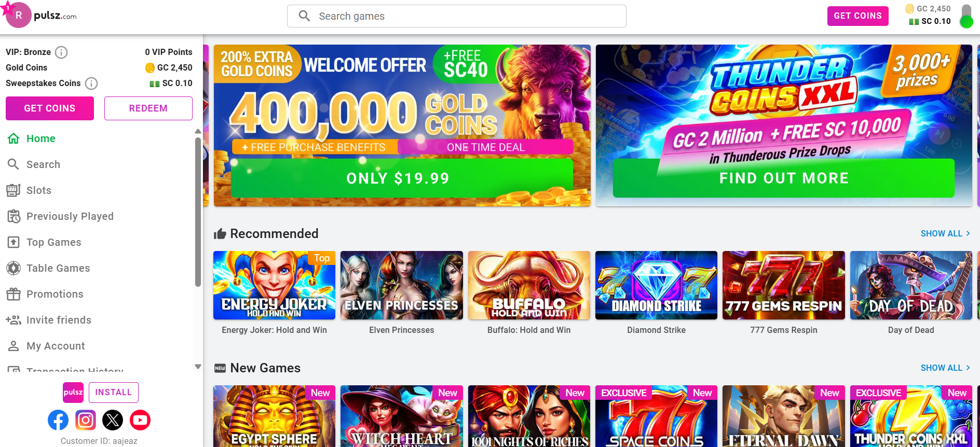Click the REDEEM button
980x447 pixels.
click(x=148, y=108)
